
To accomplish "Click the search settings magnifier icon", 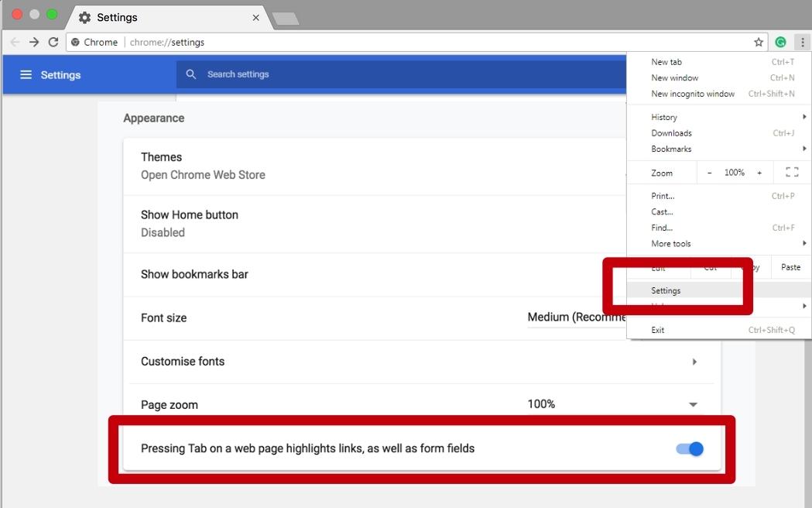I will [x=190, y=74].
